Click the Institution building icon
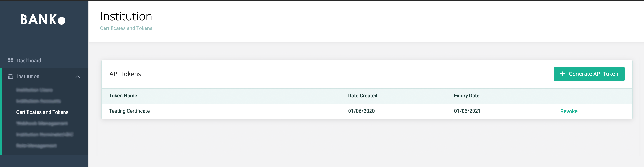This screenshot has width=644, height=167. click(x=11, y=76)
